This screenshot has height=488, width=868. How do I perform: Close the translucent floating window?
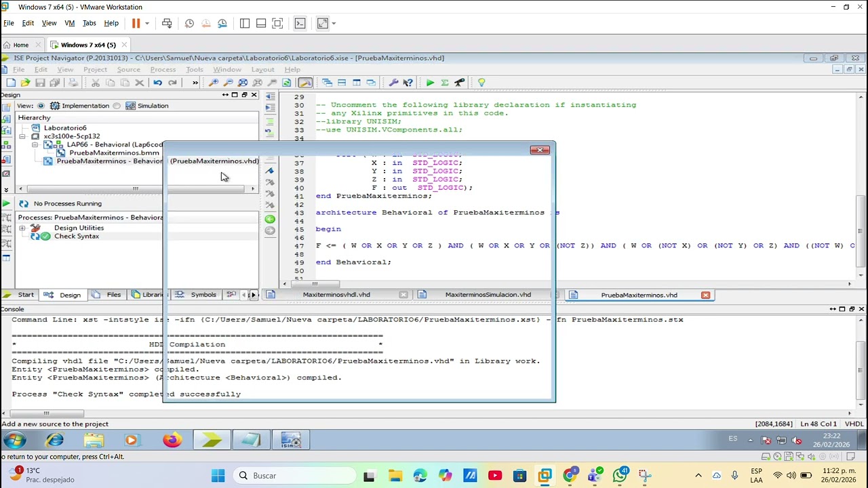pos(540,150)
